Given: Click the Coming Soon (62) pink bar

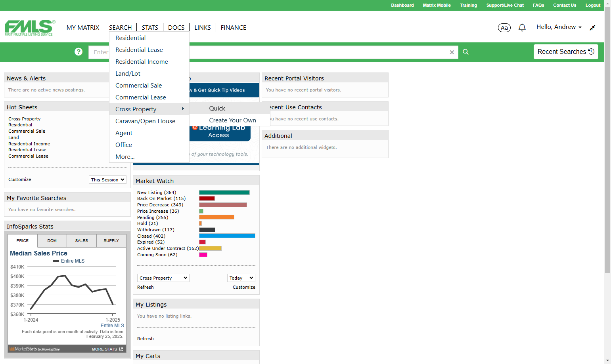Looking at the screenshot, I should point(203,255).
